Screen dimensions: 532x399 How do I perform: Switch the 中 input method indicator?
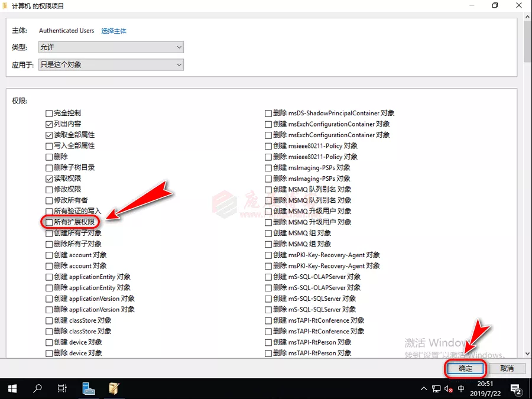tap(461, 389)
